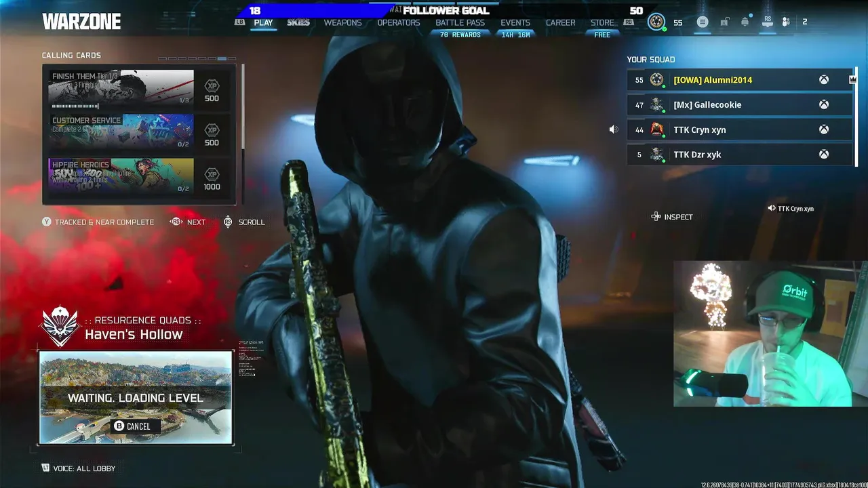Screen dimensions: 868x488
Task: Select the Customer Service calling card
Action: [121, 131]
